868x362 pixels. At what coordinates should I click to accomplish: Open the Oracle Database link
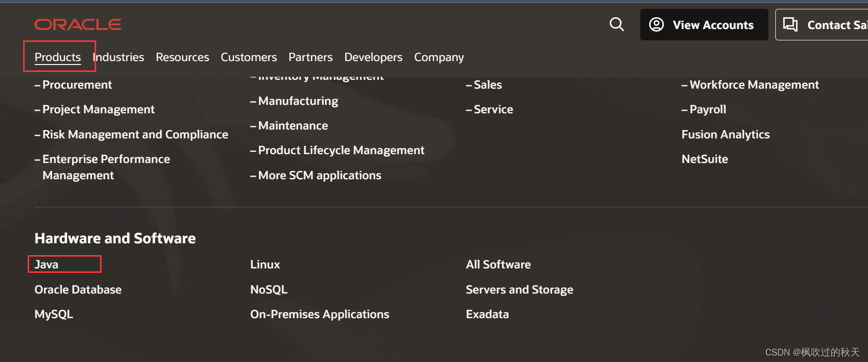(x=78, y=290)
